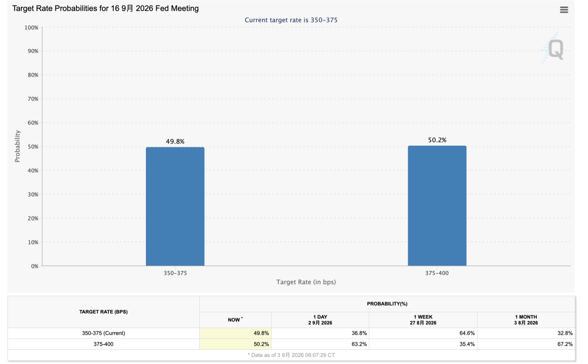Click the NOW cell showing 50.2%
Image resolution: width=588 pixels, height=364 pixels.
point(236,344)
